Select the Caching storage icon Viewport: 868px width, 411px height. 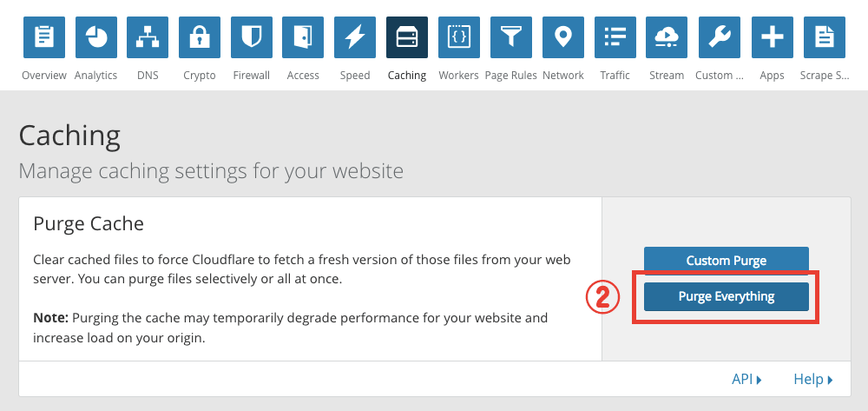coord(407,37)
